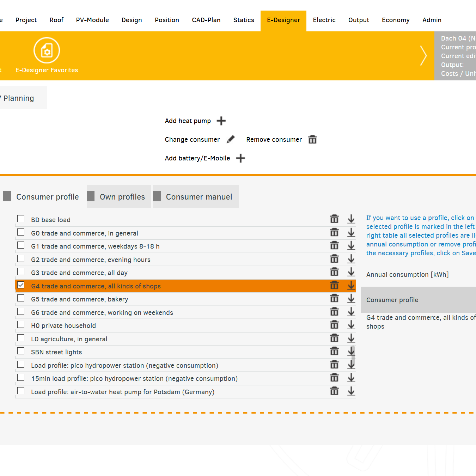Delete the SBN street lights profile
The image size is (476, 476).
coord(334,351)
